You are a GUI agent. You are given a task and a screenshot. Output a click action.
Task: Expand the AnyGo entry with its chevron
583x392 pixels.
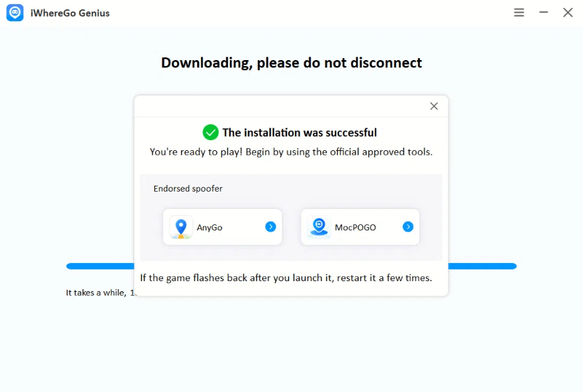[x=270, y=226]
